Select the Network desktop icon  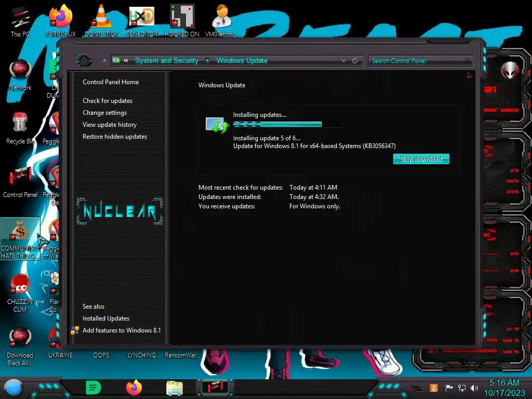tap(20, 75)
